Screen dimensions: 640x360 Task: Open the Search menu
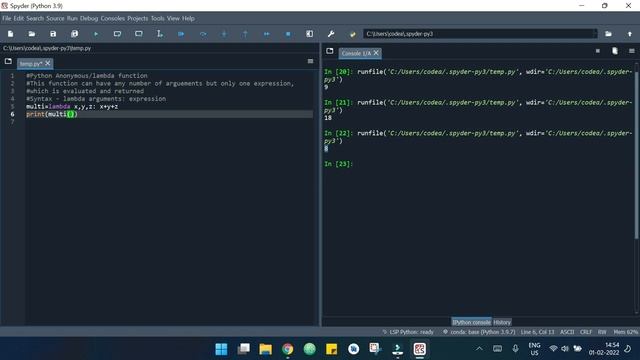[x=35, y=18]
